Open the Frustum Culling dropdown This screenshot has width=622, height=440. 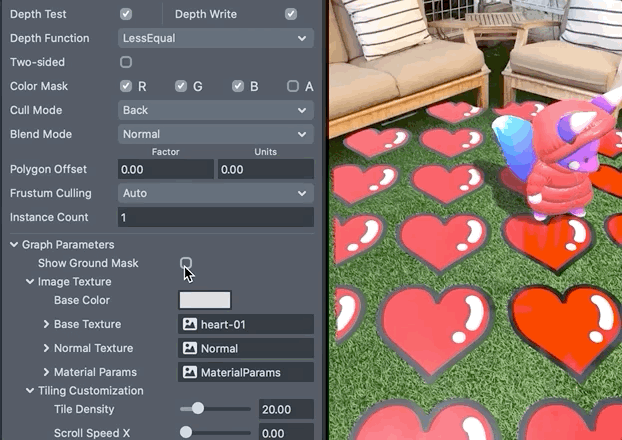click(216, 193)
